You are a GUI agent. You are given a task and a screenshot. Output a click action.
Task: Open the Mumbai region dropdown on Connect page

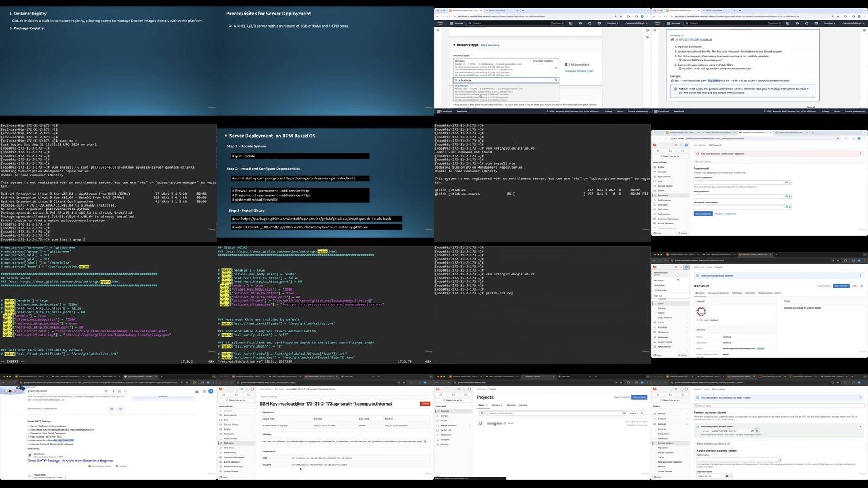[829, 23]
